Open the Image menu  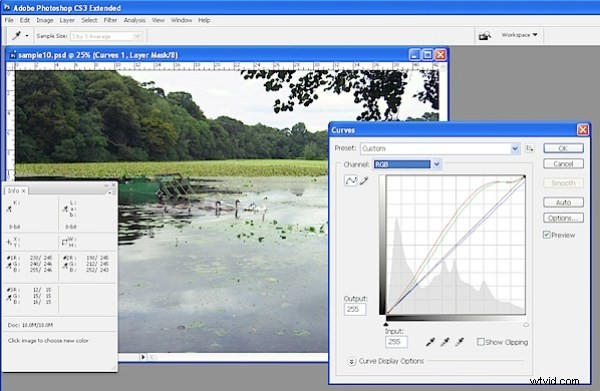pyautogui.click(x=45, y=20)
